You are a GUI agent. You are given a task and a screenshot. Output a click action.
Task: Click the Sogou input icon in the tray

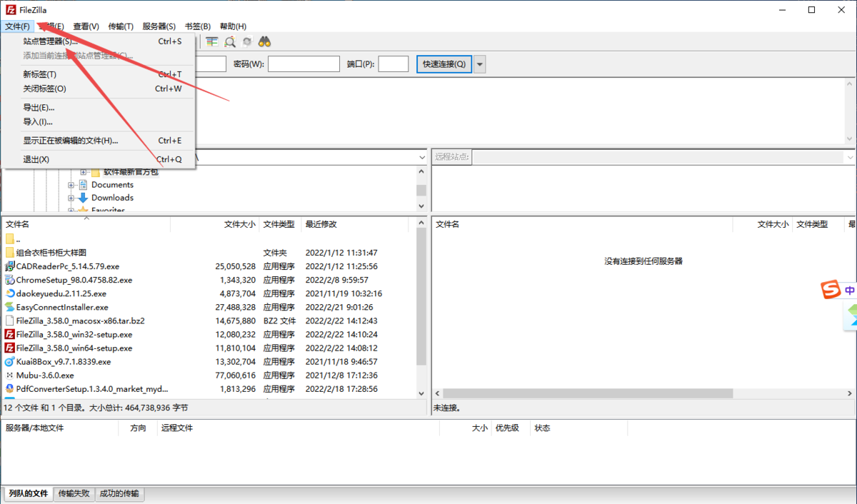(831, 290)
